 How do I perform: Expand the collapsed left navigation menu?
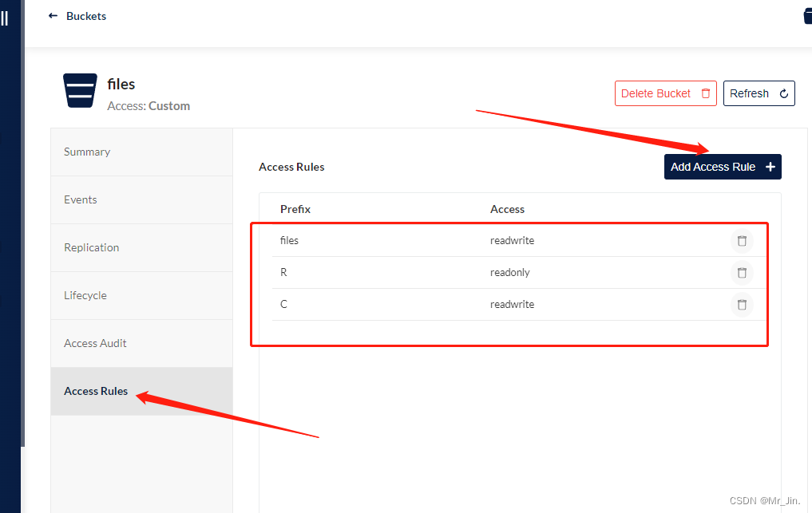click(x=5, y=18)
